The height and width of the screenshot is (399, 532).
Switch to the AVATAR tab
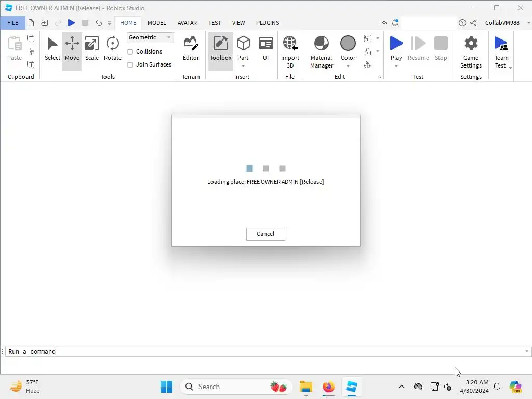187,23
